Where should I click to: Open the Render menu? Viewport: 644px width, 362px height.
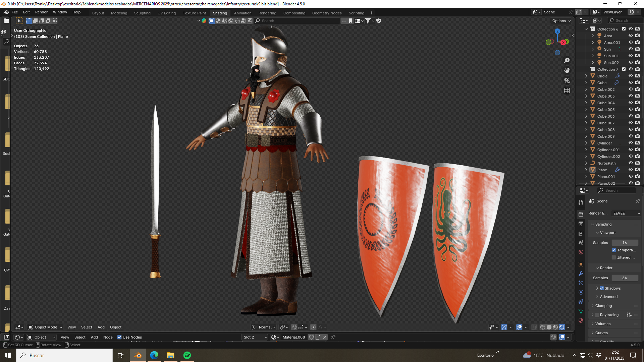[x=41, y=12]
